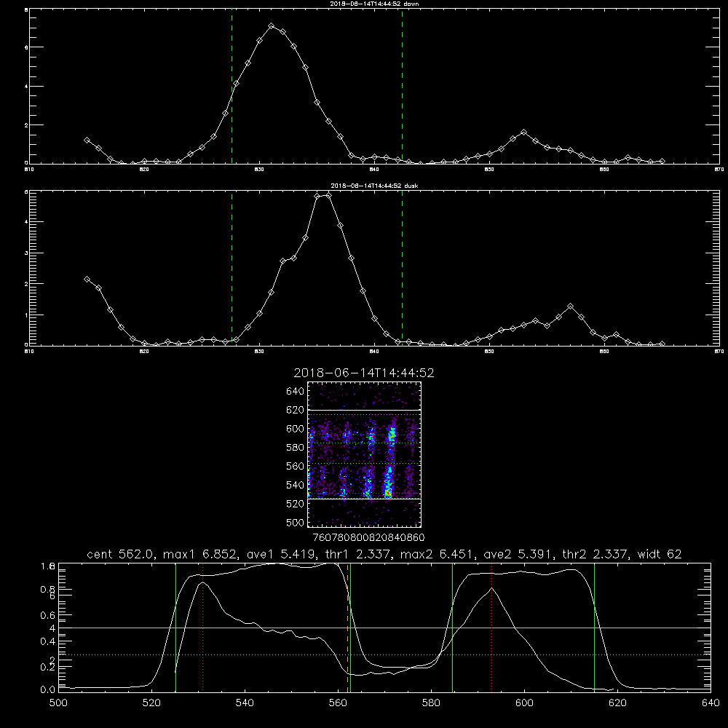Image resolution: width=728 pixels, height=728 pixels.
Task: Click the spectrogram y-axis label "640"
Action: [295, 392]
